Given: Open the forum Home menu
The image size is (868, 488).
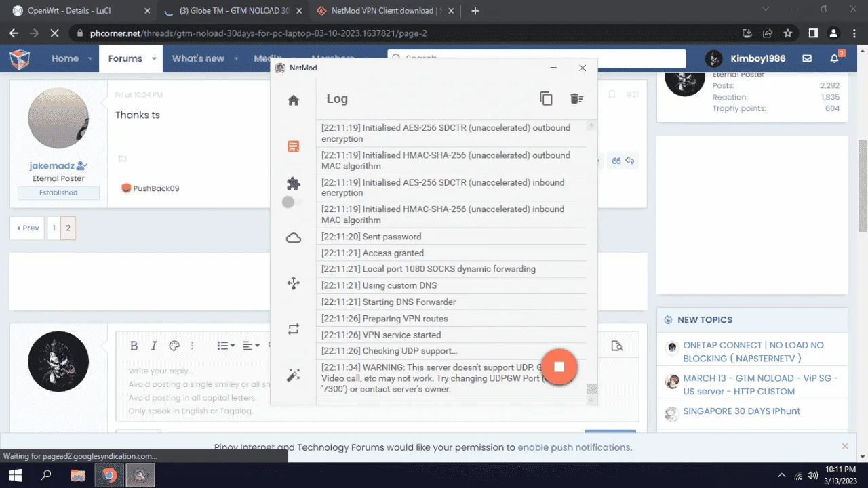Looking at the screenshot, I should coord(66,58).
